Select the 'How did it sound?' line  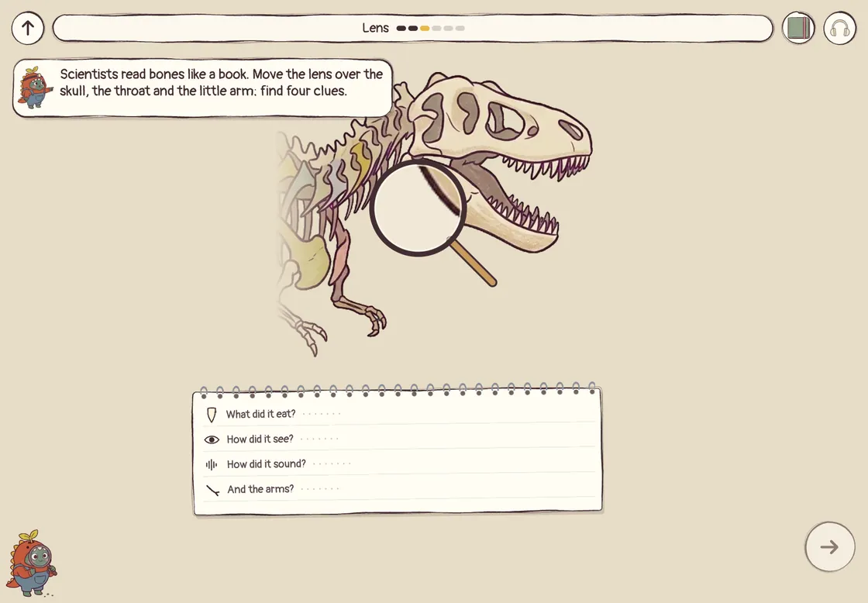(x=398, y=463)
